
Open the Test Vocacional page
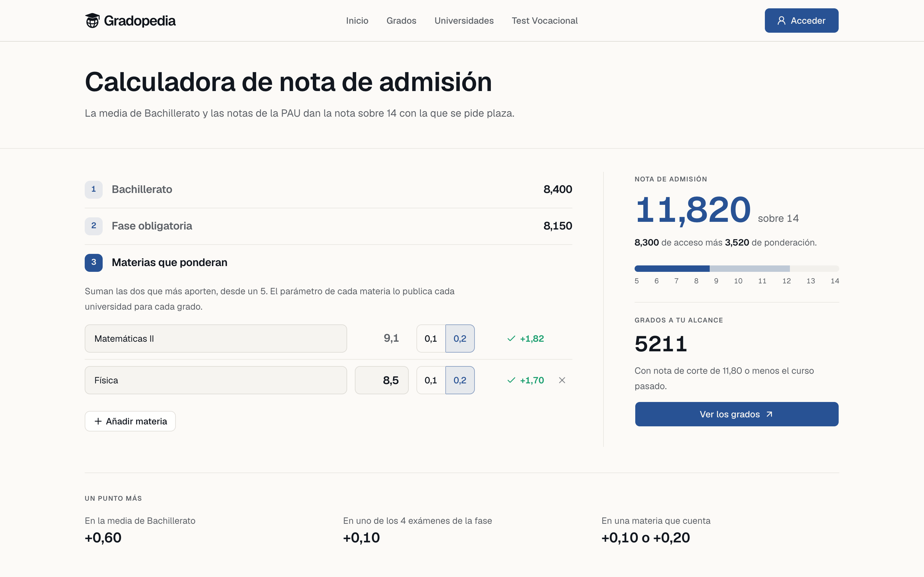tap(544, 21)
